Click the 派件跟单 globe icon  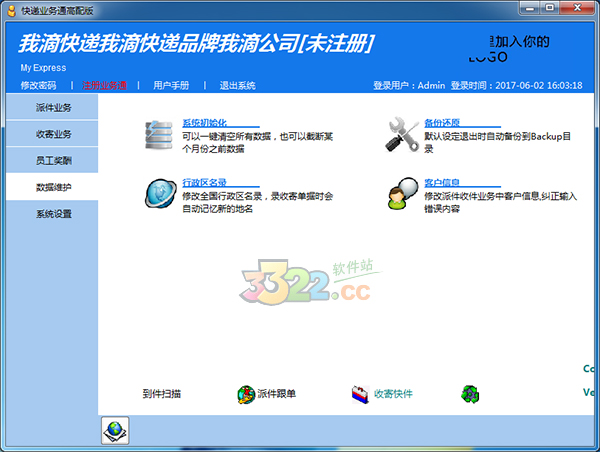tap(246, 395)
